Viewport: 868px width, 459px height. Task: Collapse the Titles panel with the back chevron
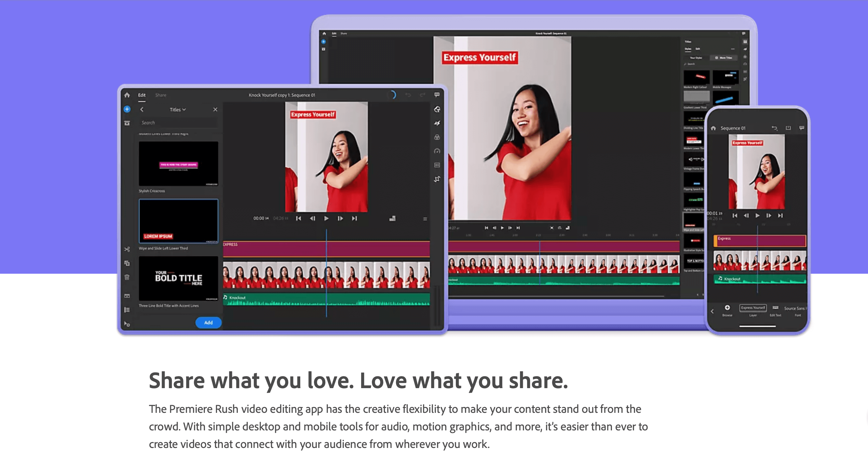(142, 110)
